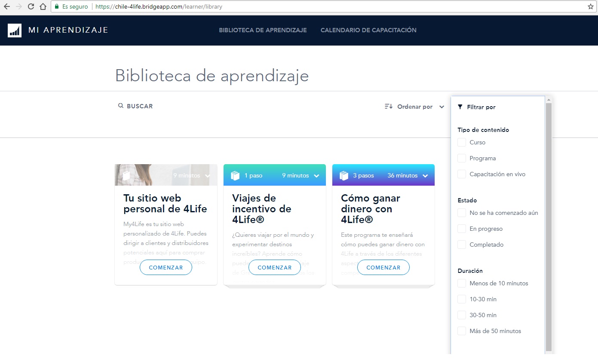Open the Viajes de incentivo de 4Life title
Screen dimensions: 598x364
point(261,209)
